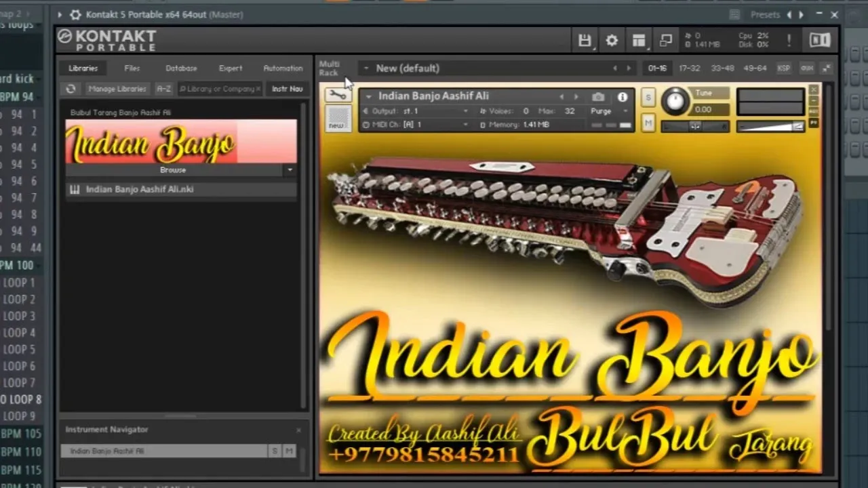Show rack page 49-64
Screen dimensions: 868x488
pos(755,68)
